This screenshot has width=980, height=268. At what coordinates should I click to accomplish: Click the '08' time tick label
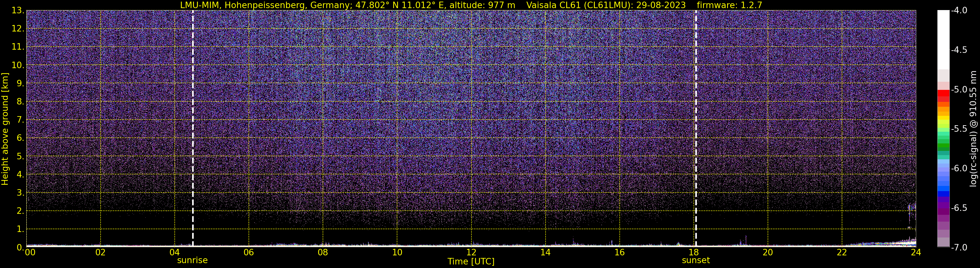tap(323, 252)
